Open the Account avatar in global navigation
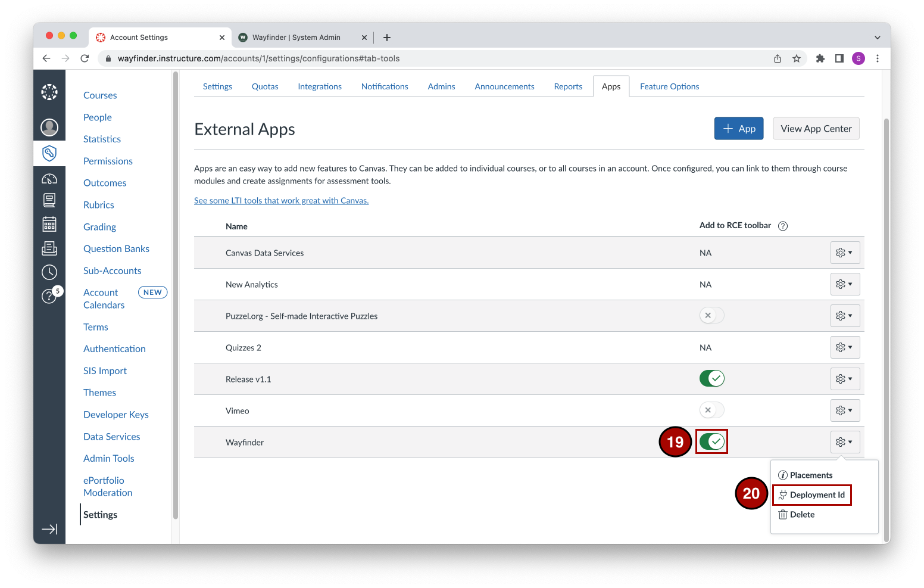The height and width of the screenshot is (588, 924). 49,127
